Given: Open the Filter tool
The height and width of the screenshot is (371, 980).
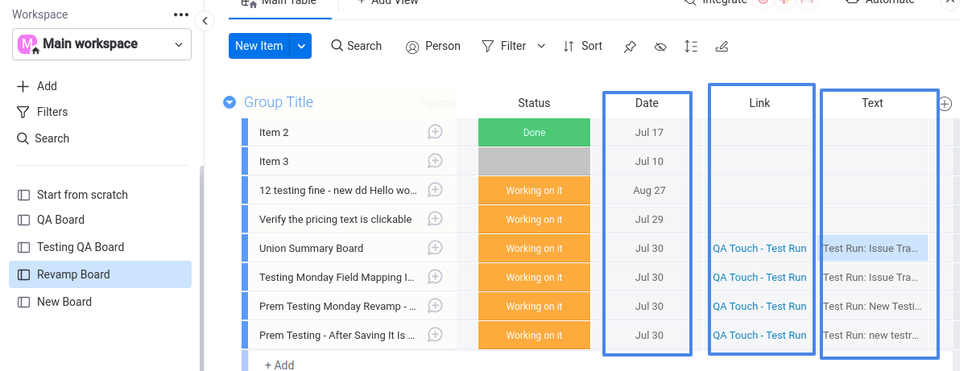Looking at the screenshot, I should tap(504, 46).
